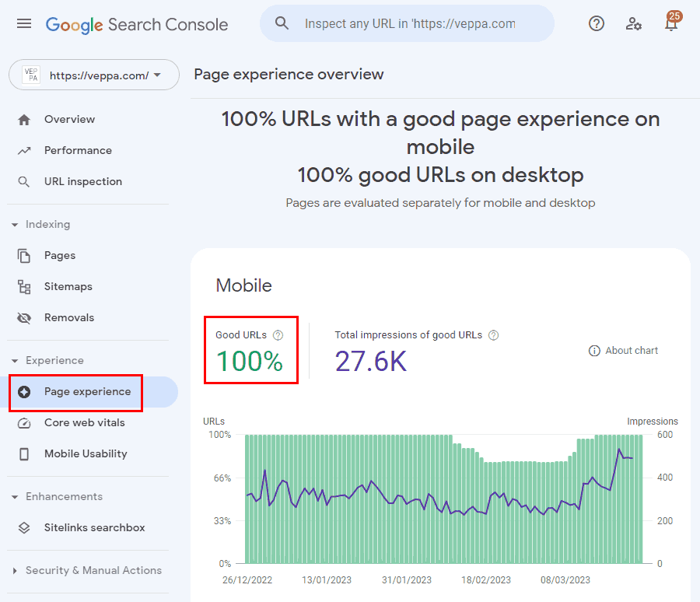Click the Core web vitals gauge icon
The height and width of the screenshot is (602, 700).
point(24,423)
